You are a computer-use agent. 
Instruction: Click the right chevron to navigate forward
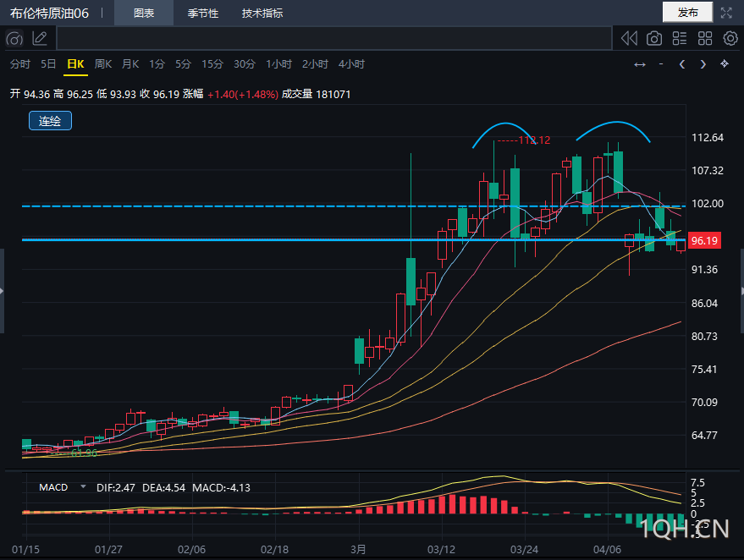pos(703,63)
